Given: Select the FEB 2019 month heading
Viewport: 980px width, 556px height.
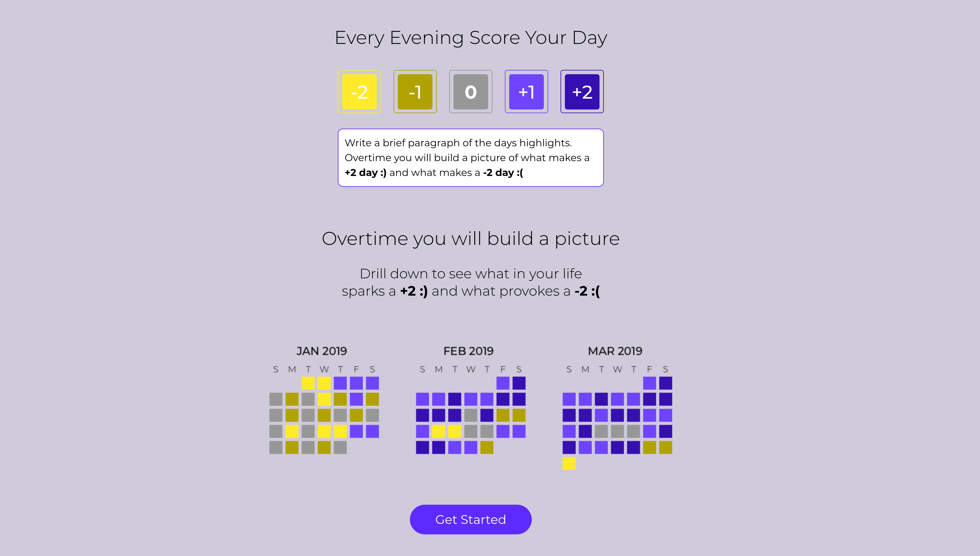Looking at the screenshot, I should pyautogui.click(x=468, y=351).
